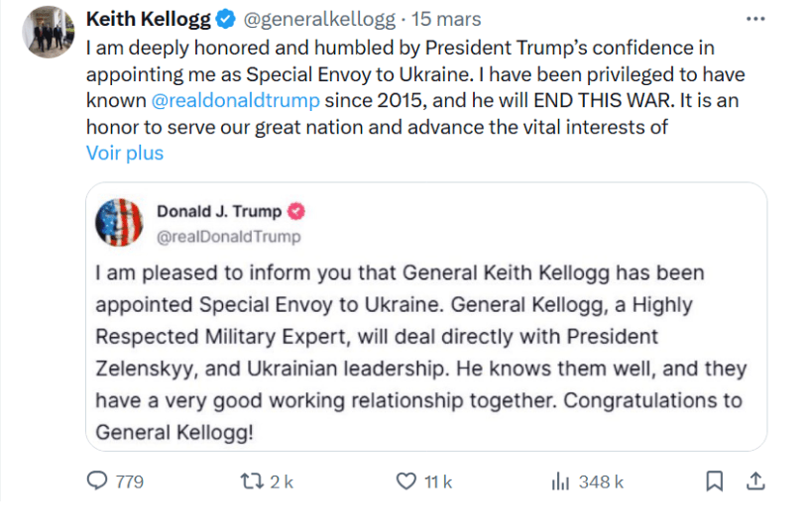Image resolution: width=808 pixels, height=532 pixels.
Task: Open the Keith Kellogg display name
Action: pos(149,20)
